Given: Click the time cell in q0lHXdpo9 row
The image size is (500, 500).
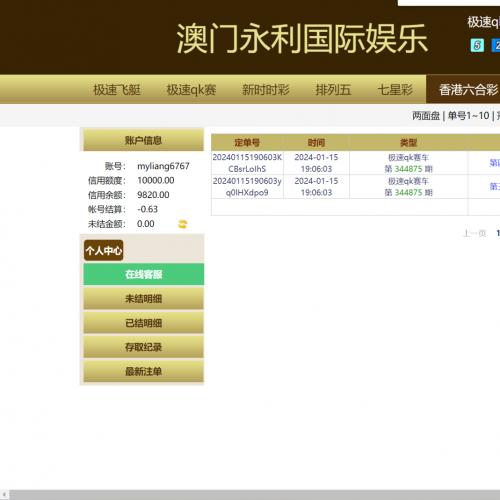Looking at the screenshot, I should click(316, 187).
